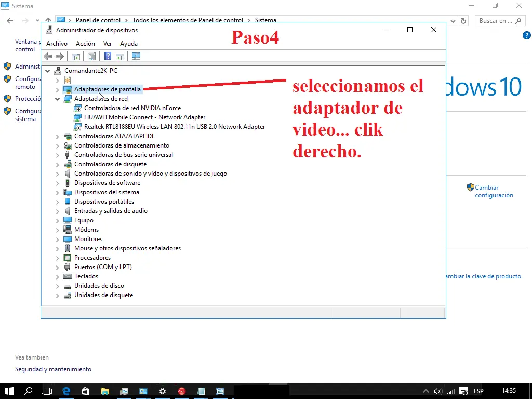Click the Comandante2K-PC computer icon
The width and height of the screenshot is (532, 399).
point(58,71)
